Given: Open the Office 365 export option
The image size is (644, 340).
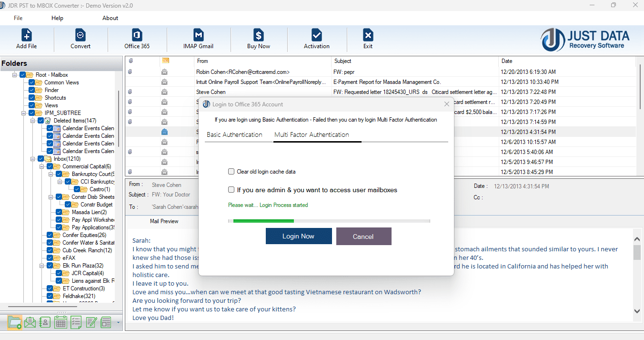Looking at the screenshot, I should 137,38.
